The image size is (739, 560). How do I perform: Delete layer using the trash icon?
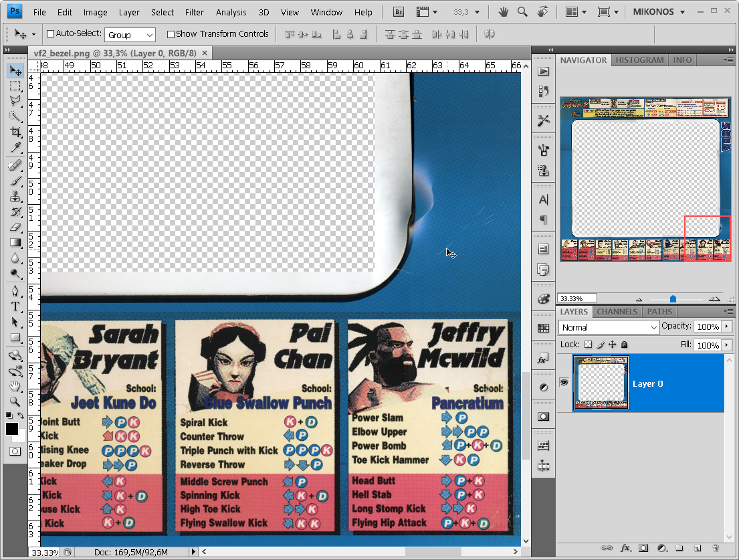tap(715, 548)
